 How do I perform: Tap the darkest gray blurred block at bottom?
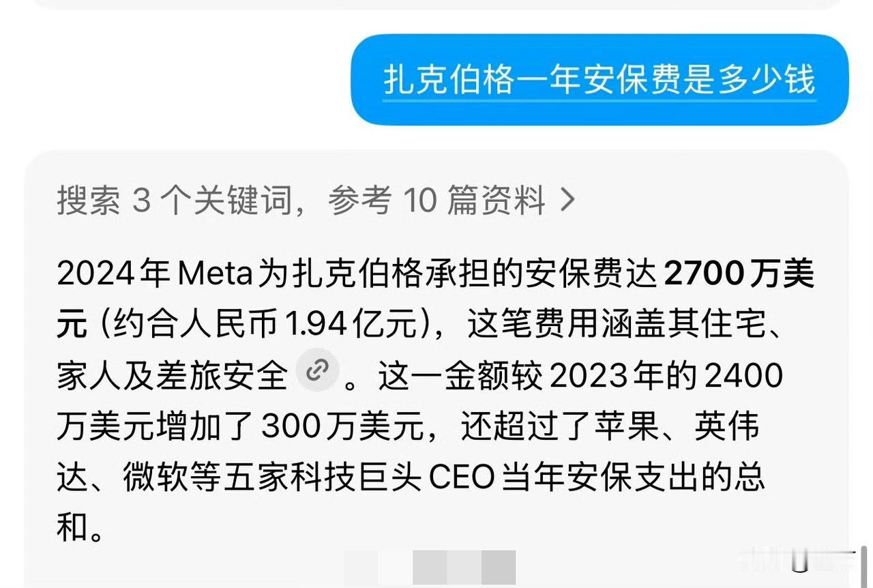point(499,568)
